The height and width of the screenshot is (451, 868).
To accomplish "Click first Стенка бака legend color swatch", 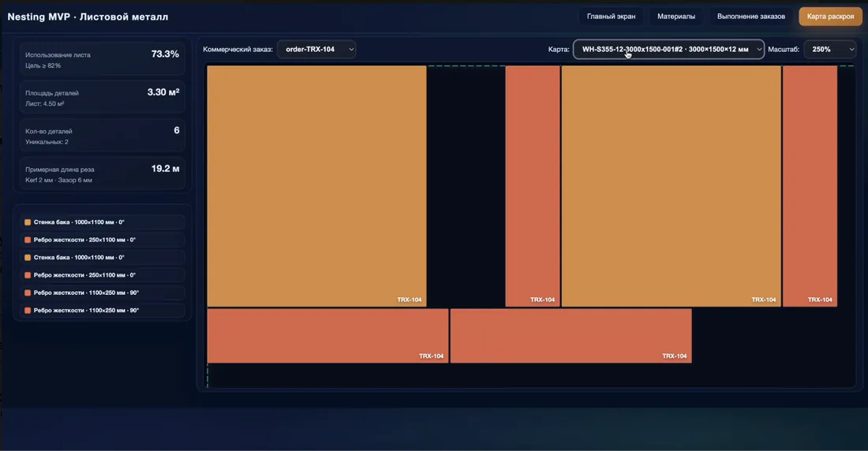I will [x=28, y=222].
